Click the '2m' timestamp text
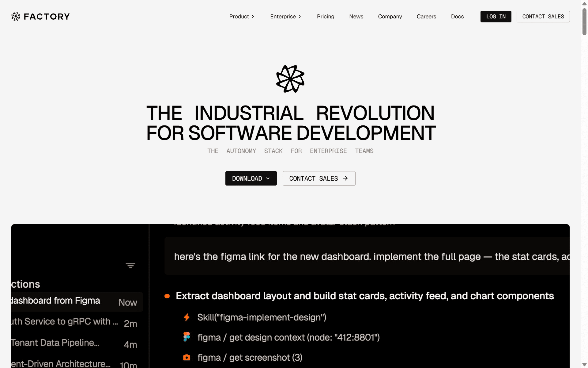 (x=130, y=324)
